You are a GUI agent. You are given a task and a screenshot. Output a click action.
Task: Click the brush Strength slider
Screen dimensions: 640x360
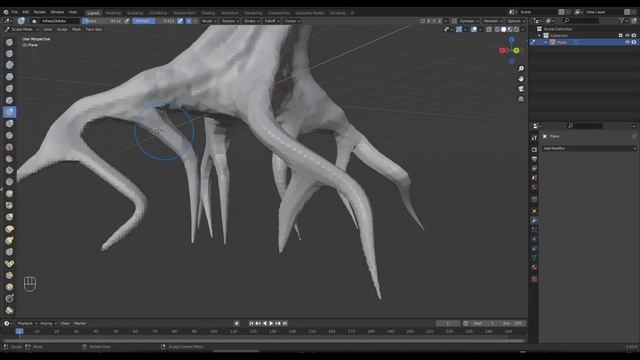(154, 21)
